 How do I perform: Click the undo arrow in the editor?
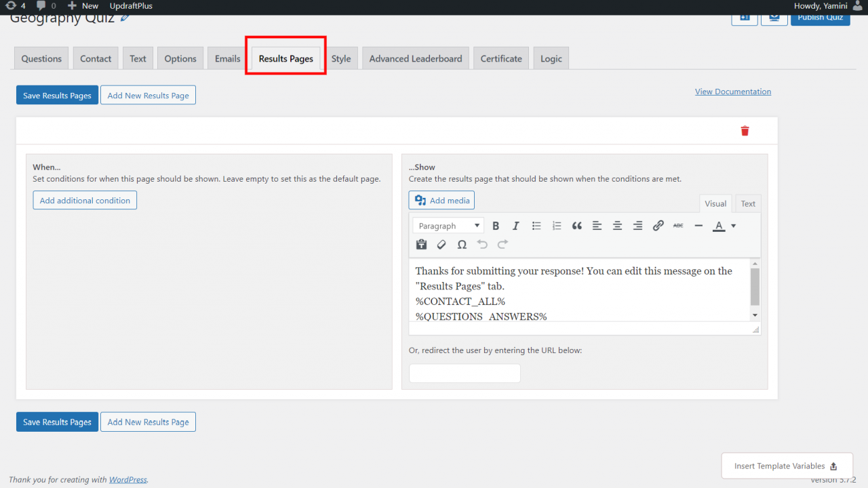[x=482, y=244]
